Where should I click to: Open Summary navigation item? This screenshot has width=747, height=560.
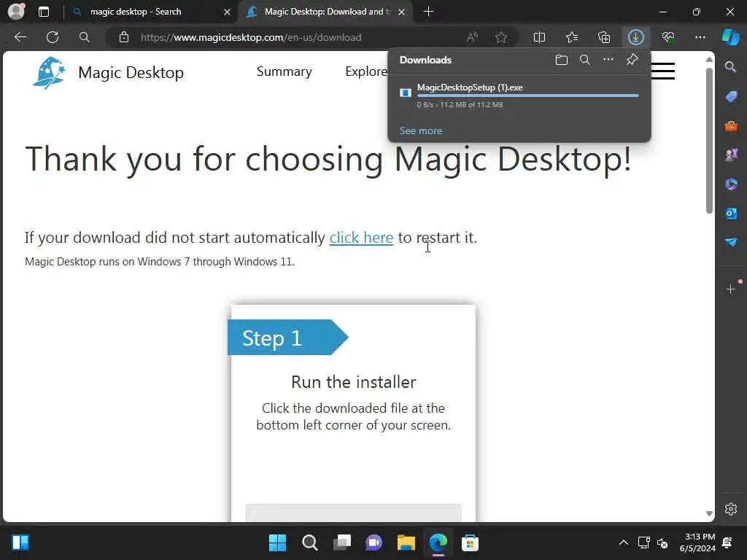(284, 71)
